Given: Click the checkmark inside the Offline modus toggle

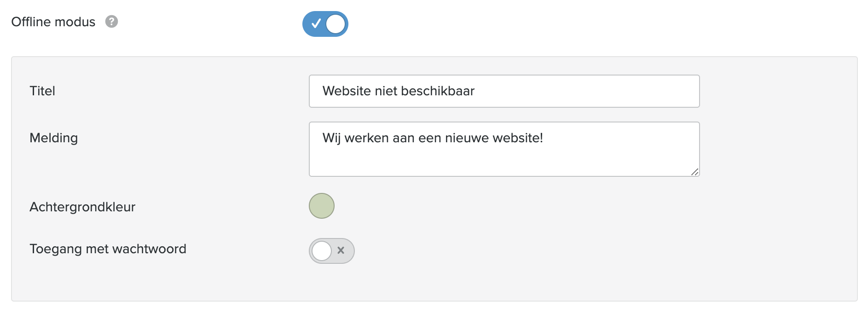Looking at the screenshot, I should [x=316, y=23].
